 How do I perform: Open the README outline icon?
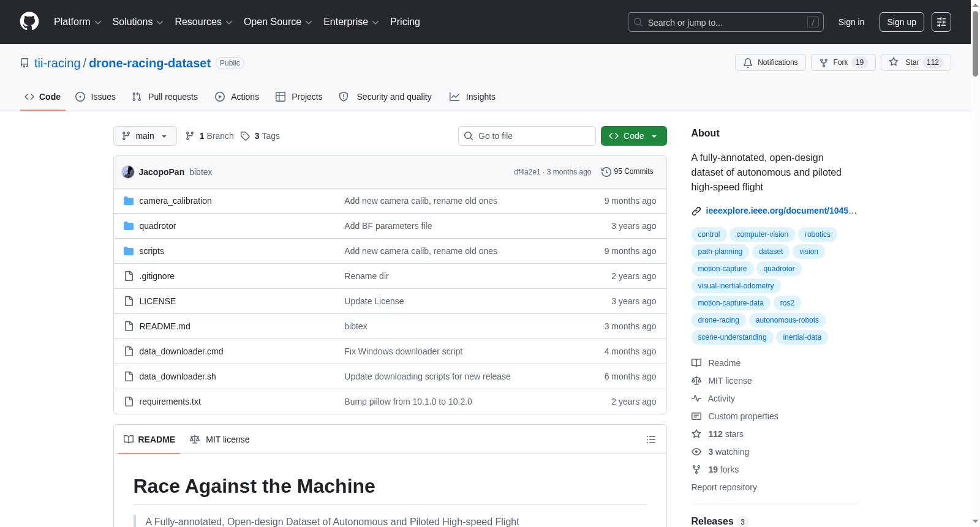click(651, 439)
